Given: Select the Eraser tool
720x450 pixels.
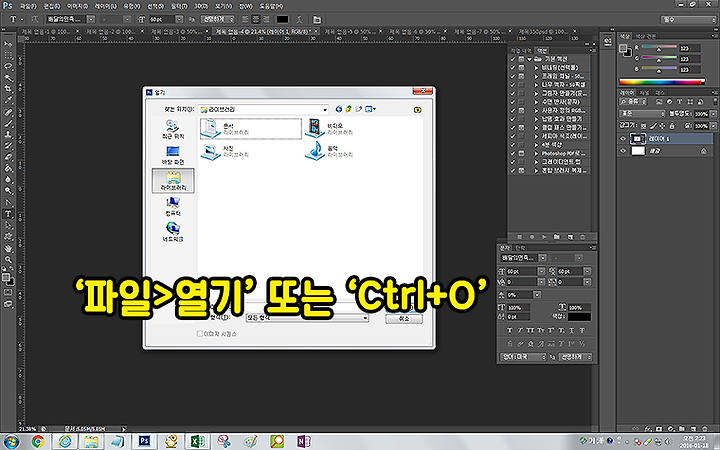Looking at the screenshot, I should click(x=8, y=157).
